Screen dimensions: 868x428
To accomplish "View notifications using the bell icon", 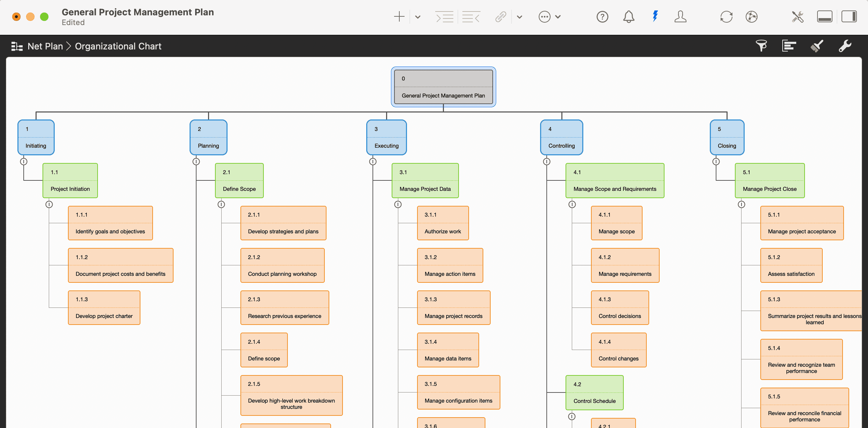I will pos(629,16).
